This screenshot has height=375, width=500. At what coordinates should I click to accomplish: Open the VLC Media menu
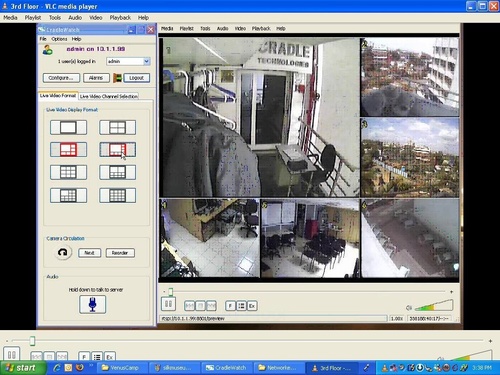pos(10,18)
